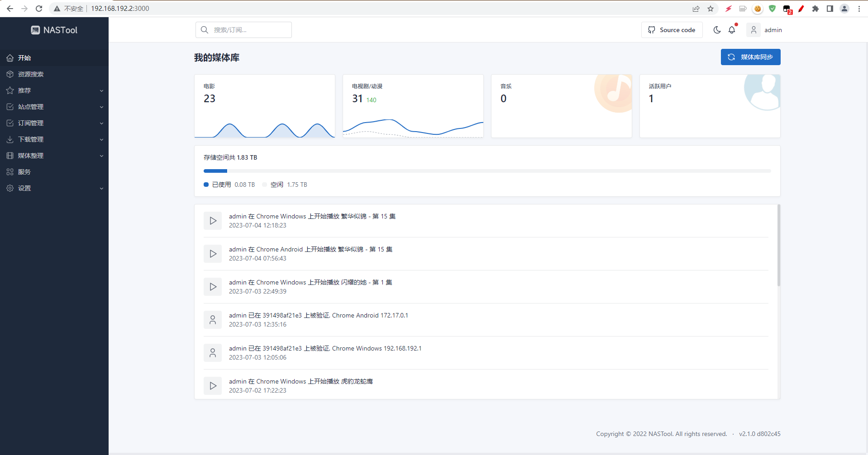Screen dimensions: 868x455
Task: Open notifications bell icon
Action: point(732,30)
